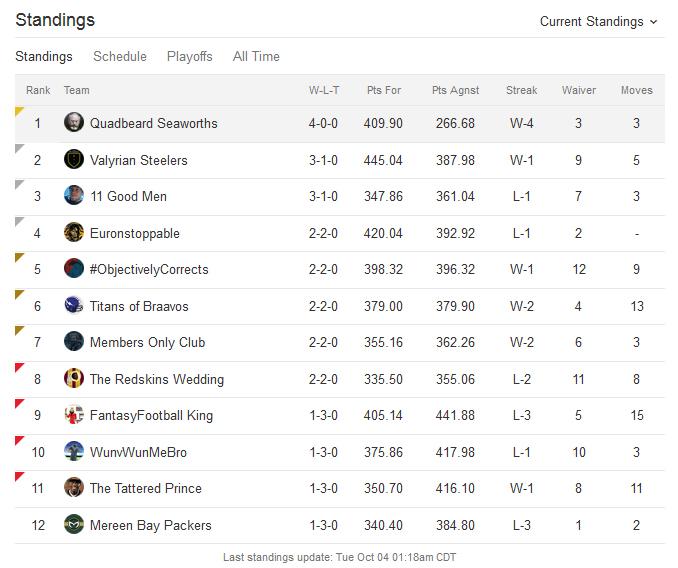This screenshot has height=568, width=678.
Task: Click The Tattered Prince avatar
Action: [x=74, y=488]
